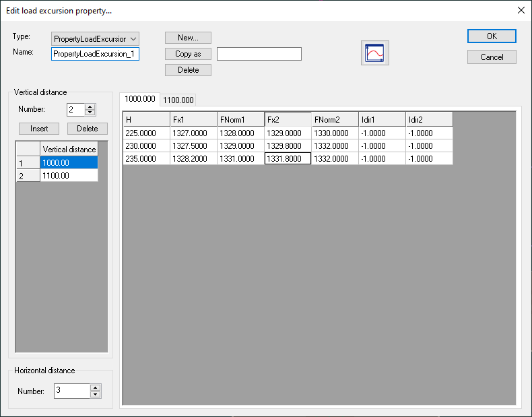Image resolution: width=532 pixels, height=417 pixels.
Task: Open the graph plot icon button
Action: point(375,53)
